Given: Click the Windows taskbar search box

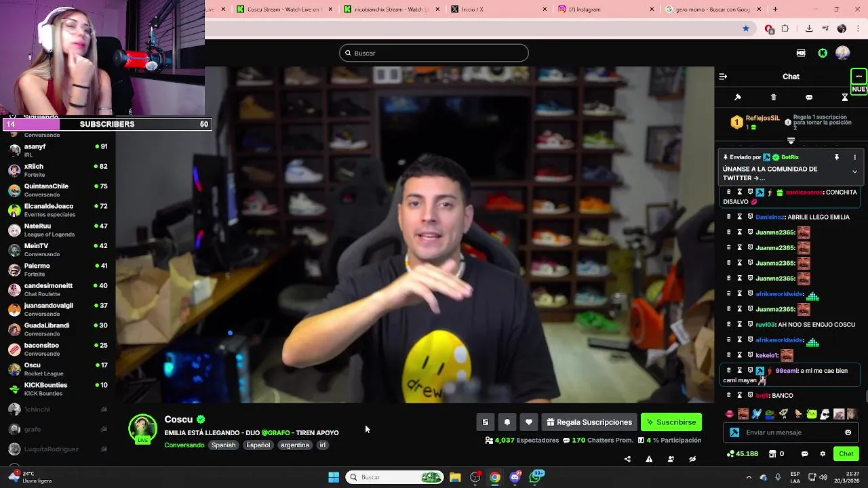Looking at the screenshot, I should point(394,477).
